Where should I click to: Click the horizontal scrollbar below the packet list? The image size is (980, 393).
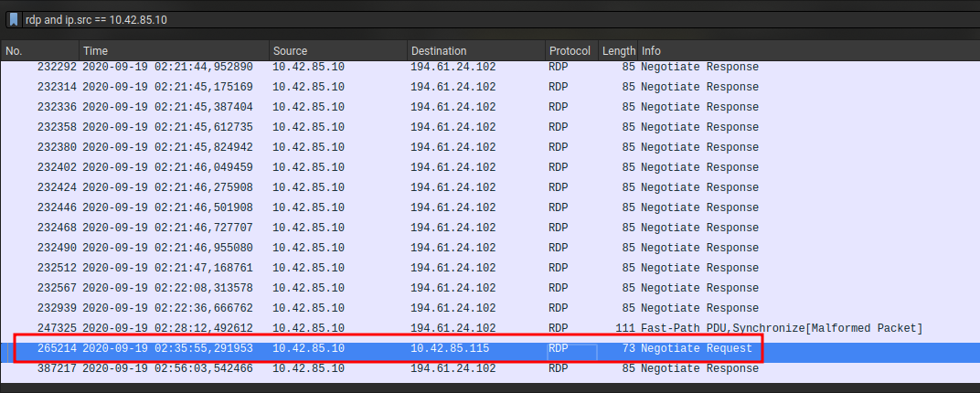click(x=490, y=388)
